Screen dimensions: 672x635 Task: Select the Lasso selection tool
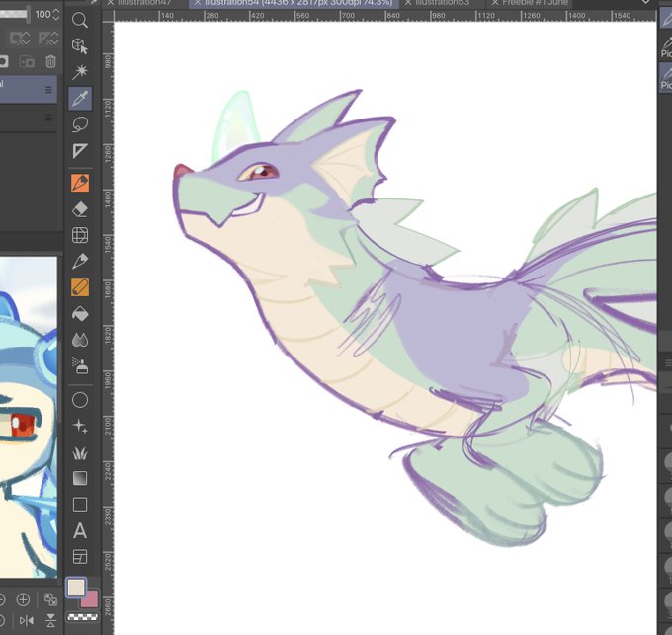pos(80,124)
